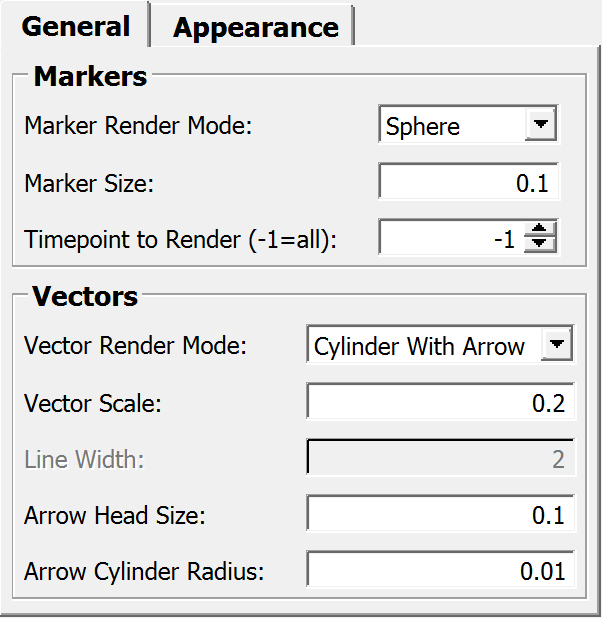Click the Cylinder With Arrow combo box

tap(420, 347)
